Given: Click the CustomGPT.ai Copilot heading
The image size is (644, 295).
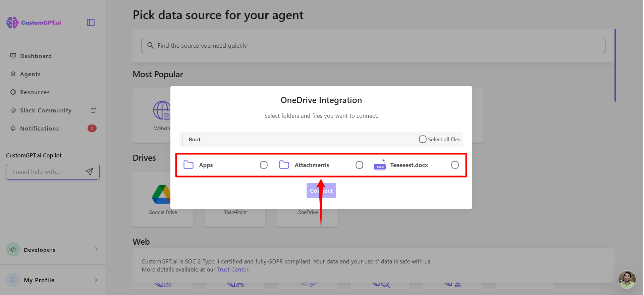Looking at the screenshot, I should coord(34,155).
